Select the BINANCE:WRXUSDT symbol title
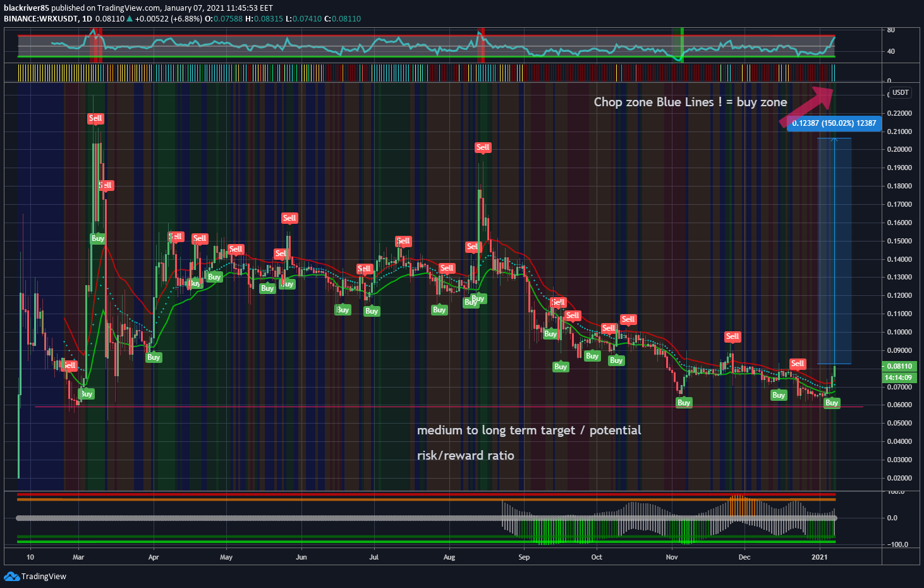This screenshot has height=588, width=924. pos(41,19)
